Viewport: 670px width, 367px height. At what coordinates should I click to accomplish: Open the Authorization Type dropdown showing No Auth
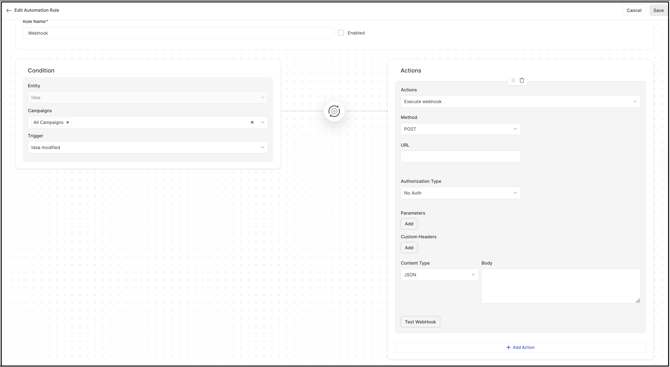pos(460,193)
